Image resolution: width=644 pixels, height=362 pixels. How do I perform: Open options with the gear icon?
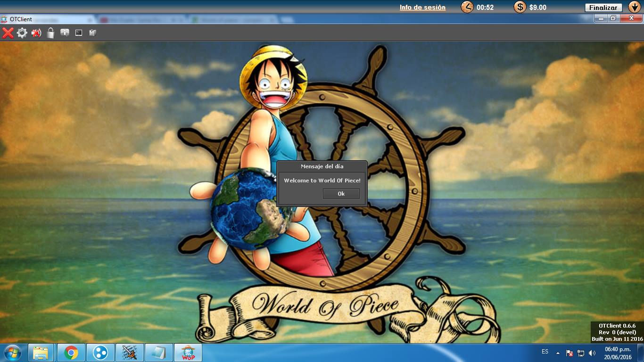(22, 33)
